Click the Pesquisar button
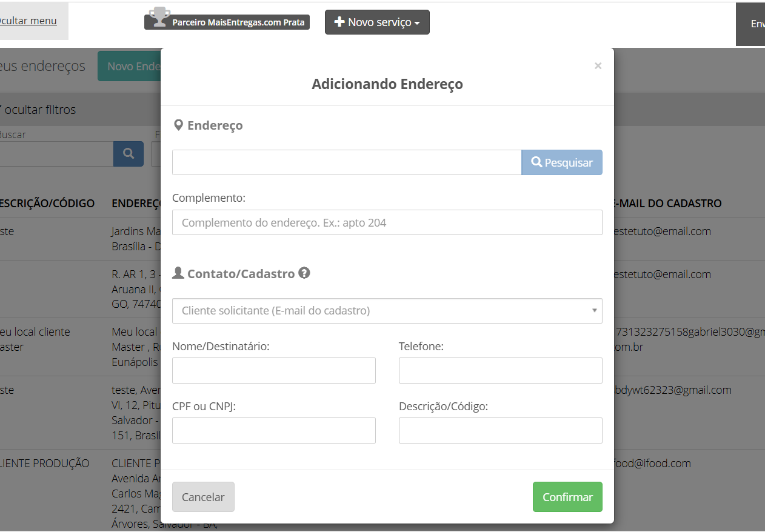 (x=562, y=162)
